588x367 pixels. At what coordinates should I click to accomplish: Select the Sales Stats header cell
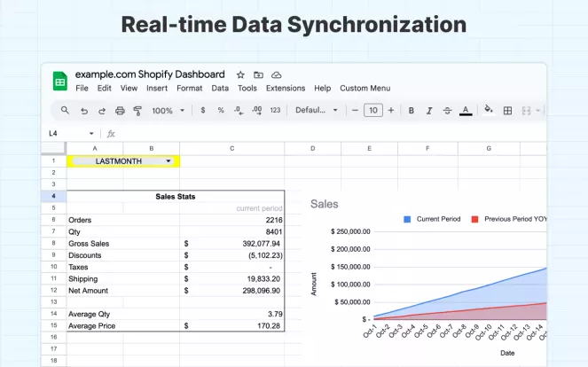pyautogui.click(x=176, y=197)
